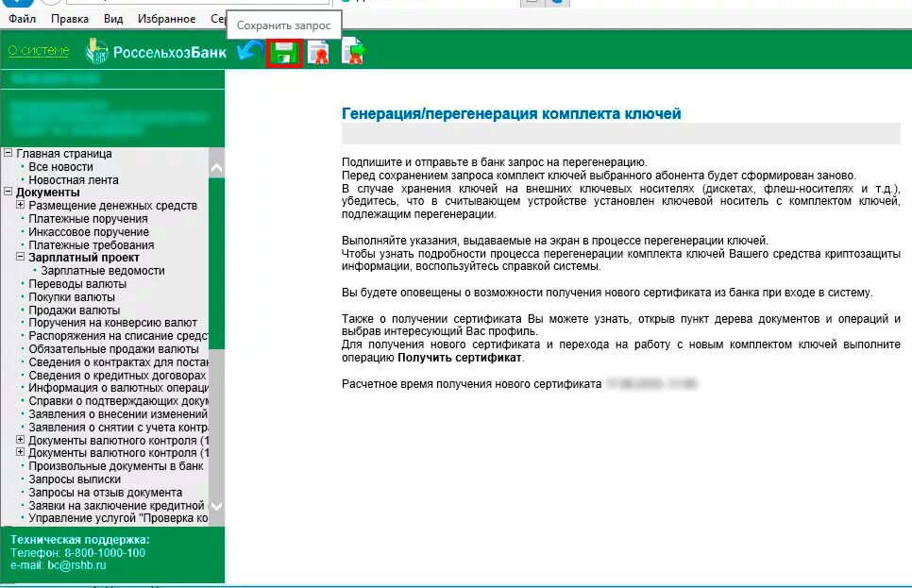Viewport: 912px width, 588px height.
Task: Click the bc@rshb.ru support email
Action: click(76, 564)
